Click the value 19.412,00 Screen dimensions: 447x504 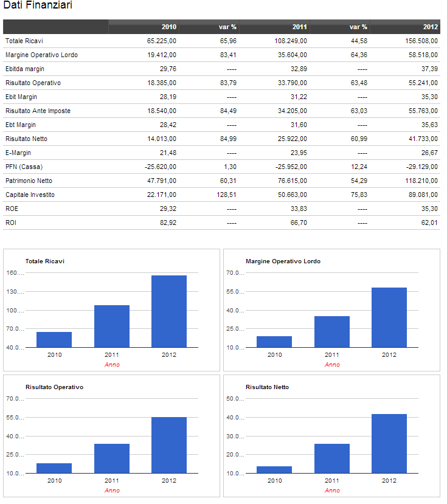pos(162,55)
